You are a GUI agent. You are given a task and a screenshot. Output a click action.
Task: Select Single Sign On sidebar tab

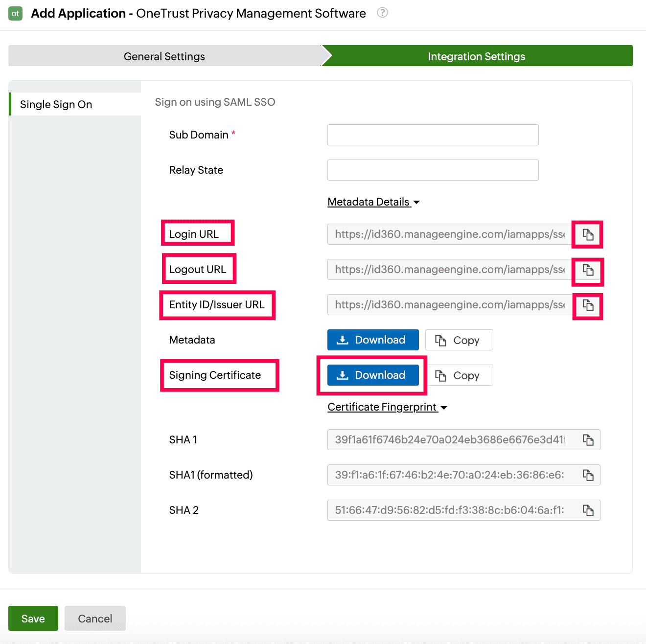(75, 104)
